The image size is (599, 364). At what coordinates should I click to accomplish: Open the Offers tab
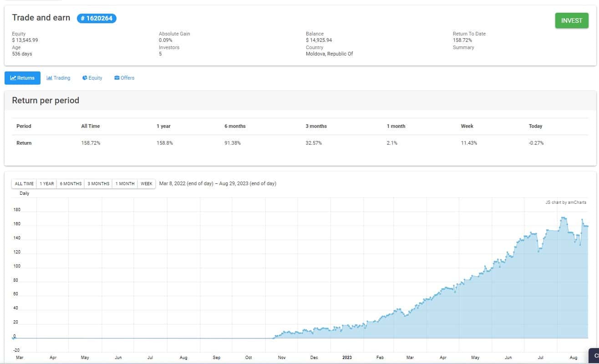pyautogui.click(x=124, y=78)
